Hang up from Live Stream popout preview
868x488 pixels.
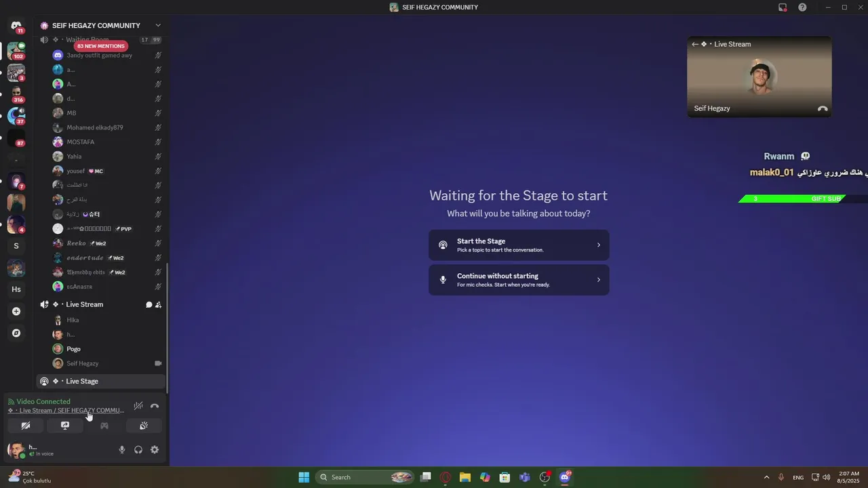823,108
